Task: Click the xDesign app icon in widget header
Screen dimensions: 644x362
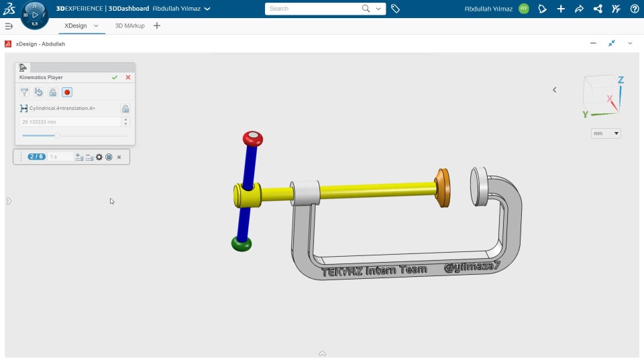Action: [8, 44]
